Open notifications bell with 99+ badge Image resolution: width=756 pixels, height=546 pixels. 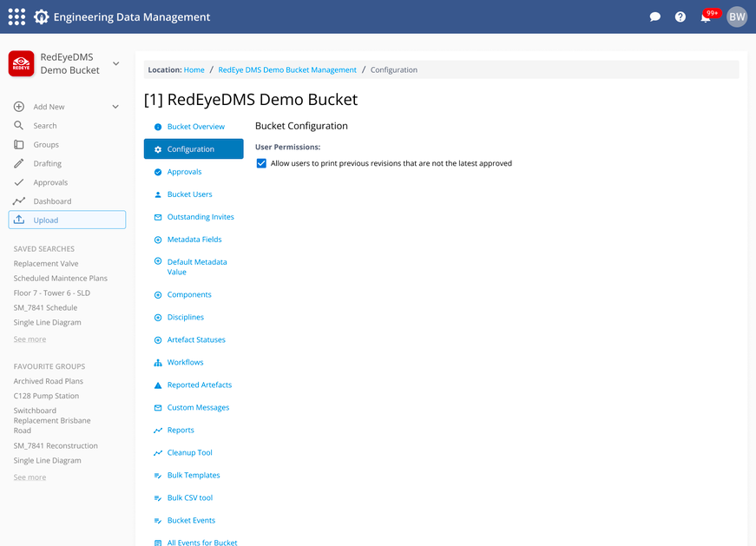click(x=706, y=16)
